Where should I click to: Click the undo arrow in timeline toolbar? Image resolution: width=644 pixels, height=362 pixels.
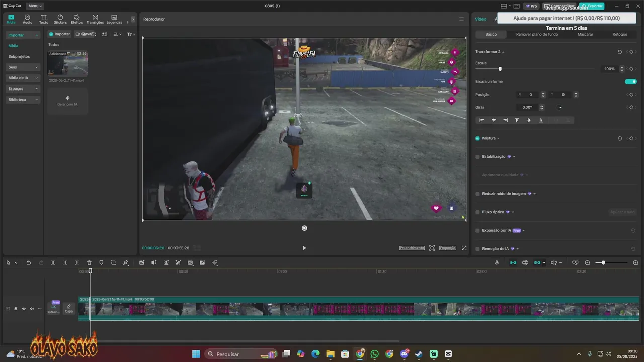coord(29,263)
